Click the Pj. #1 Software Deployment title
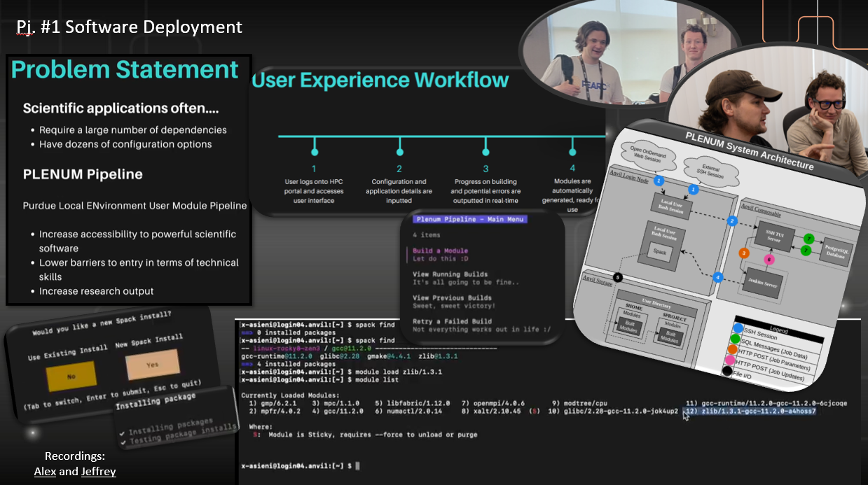 (x=130, y=27)
